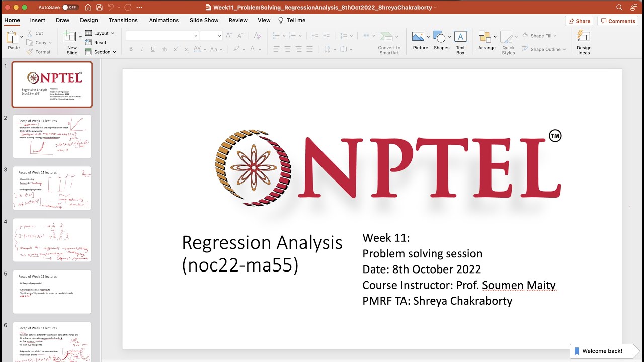The width and height of the screenshot is (644, 362).
Task: Click the New Slide icon
Action: coord(70,37)
